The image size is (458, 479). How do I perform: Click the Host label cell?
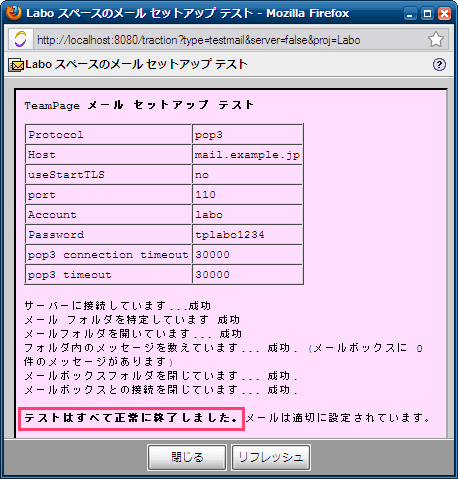108,155
